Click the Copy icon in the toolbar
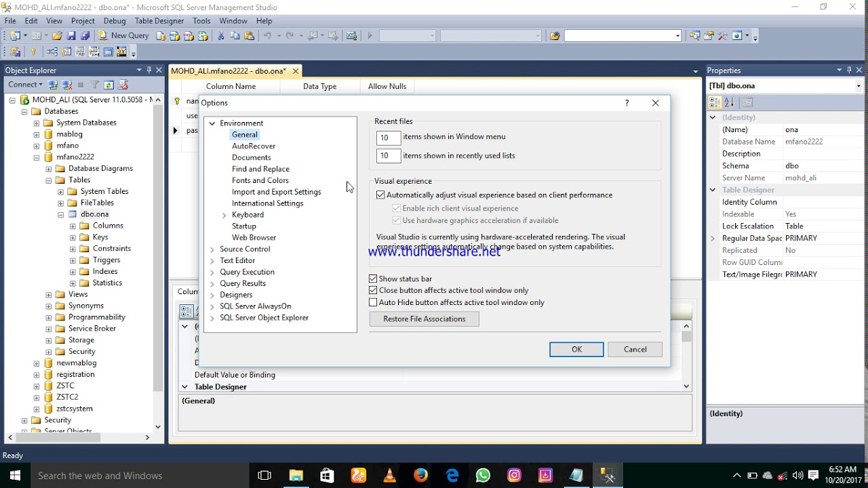The image size is (868, 488). coord(235,36)
